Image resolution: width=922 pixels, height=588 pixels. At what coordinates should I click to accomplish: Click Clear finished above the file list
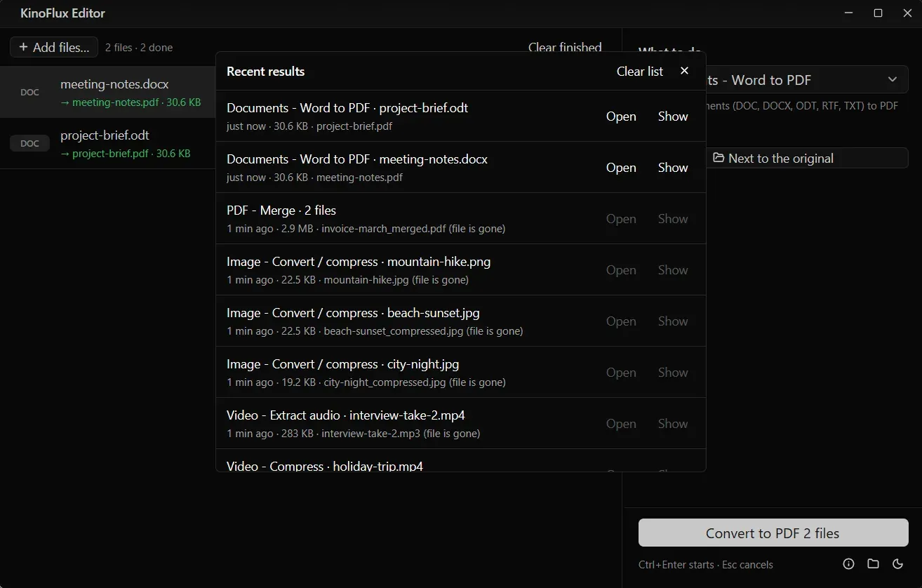565,47
